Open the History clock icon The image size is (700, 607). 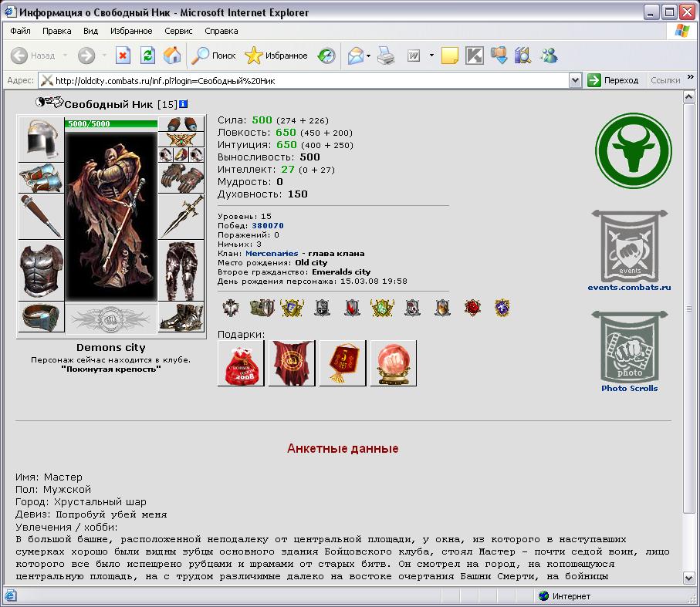[x=326, y=56]
